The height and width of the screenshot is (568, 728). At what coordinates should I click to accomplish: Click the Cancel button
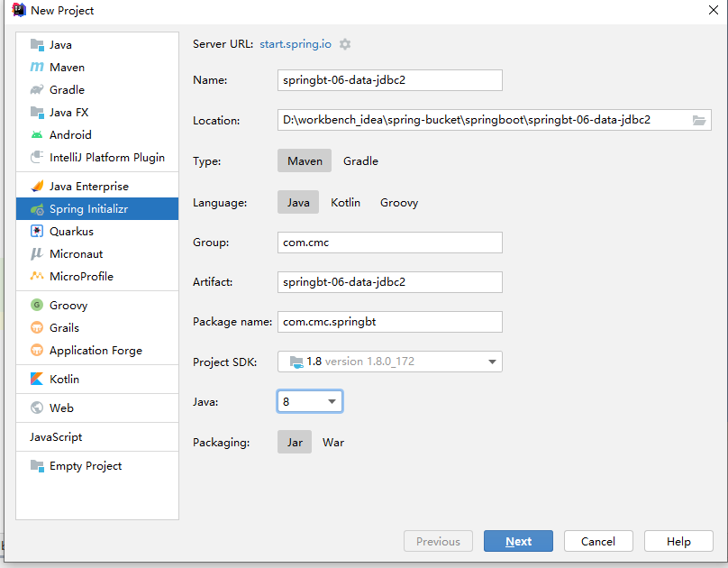(x=598, y=541)
